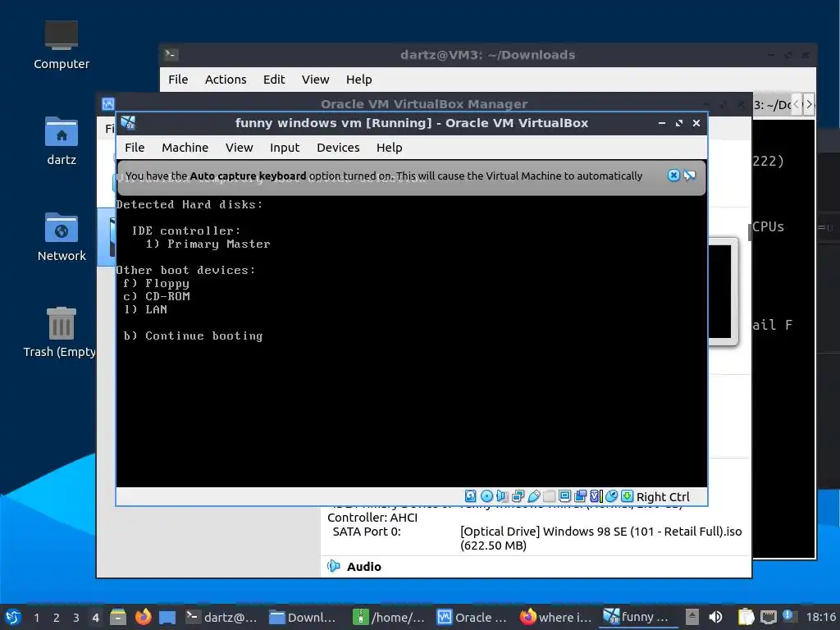This screenshot has width=840, height=630.
Task: Launch file manager from panel quick launch
Action: tap(118, 617)
